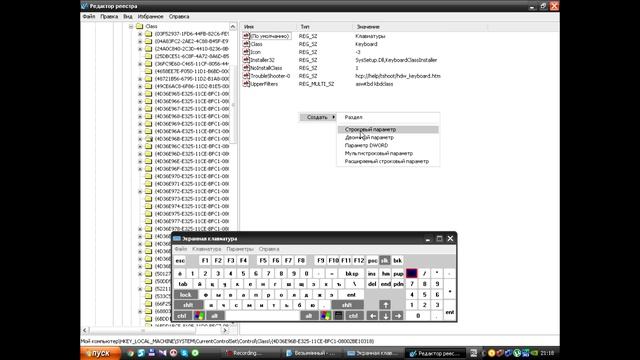The image size is (640, 360).
Task: Toggle the slk scroll lock key
Action: (385, 260)
